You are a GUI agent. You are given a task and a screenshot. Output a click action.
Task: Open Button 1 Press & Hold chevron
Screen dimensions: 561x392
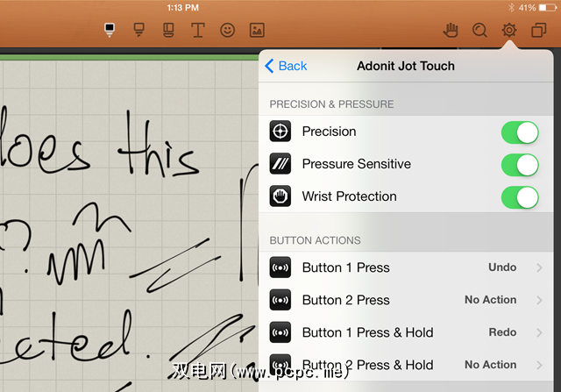[540, 332]
